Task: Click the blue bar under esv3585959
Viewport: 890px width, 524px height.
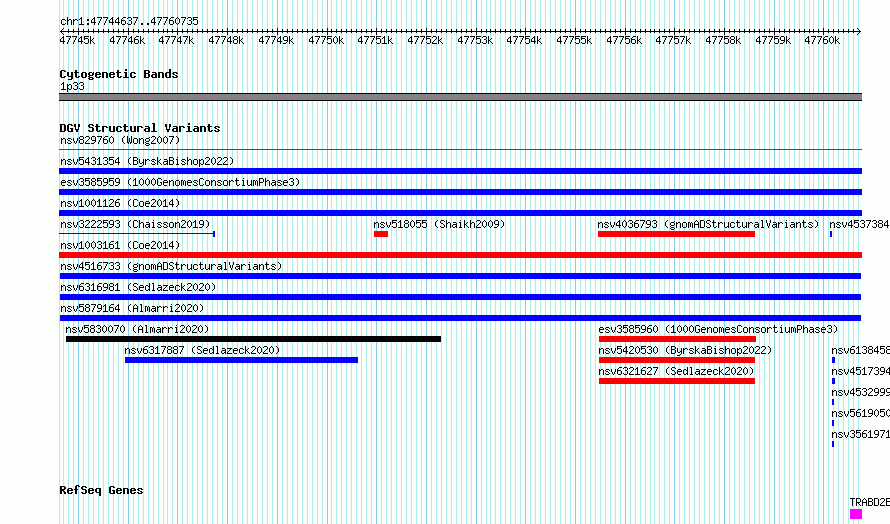Action: pos(460,192)
